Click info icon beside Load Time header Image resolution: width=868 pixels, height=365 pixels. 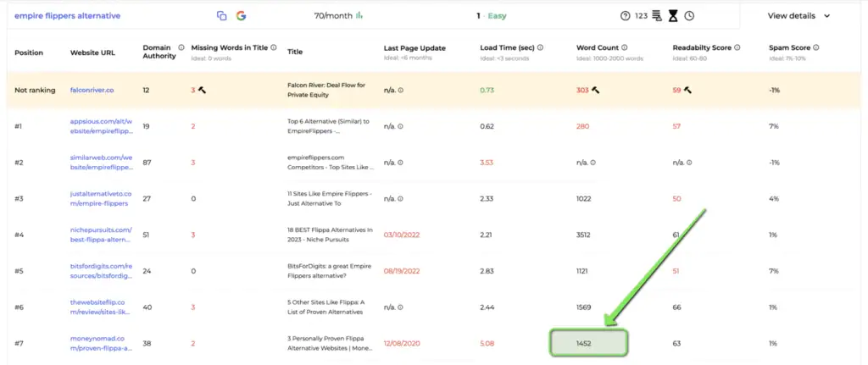[x=540, y=48]
